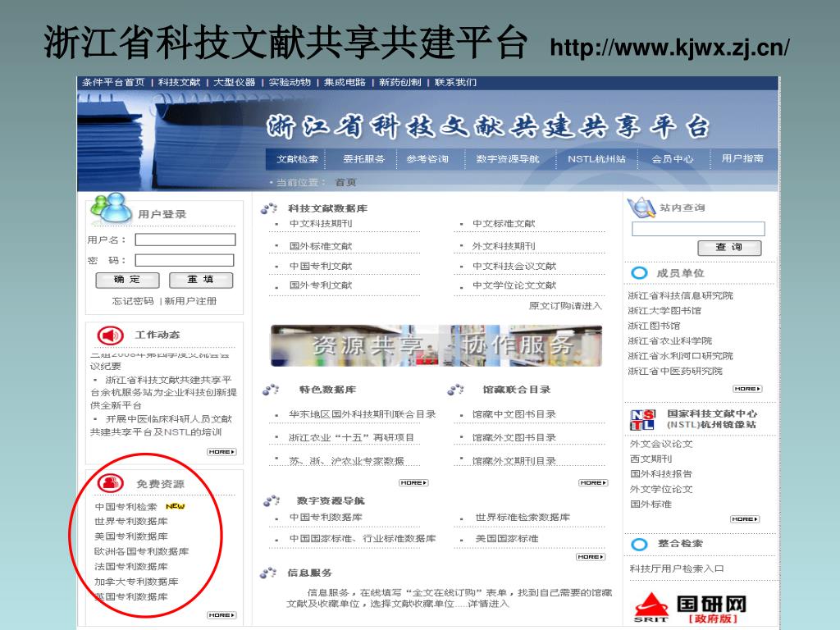The height and width of the screenshot is (630, 840).
Task: Open 中国专利检索 free resource
Action: click(x=126, y=506)
